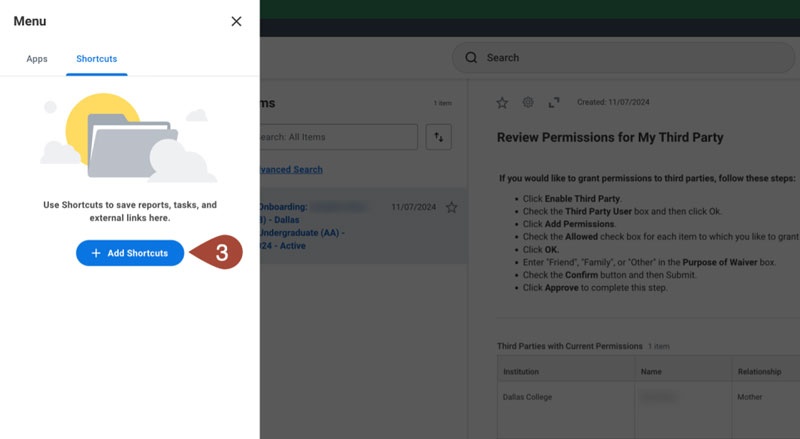Click the magnifier icon in Search bar
The width and height of the screenshot is (800, 439).
(x=471, y=58)
